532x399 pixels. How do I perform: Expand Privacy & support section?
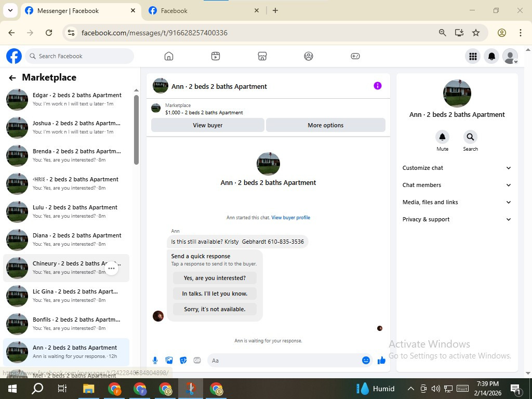pyautogui.click(x=457, y=219)
